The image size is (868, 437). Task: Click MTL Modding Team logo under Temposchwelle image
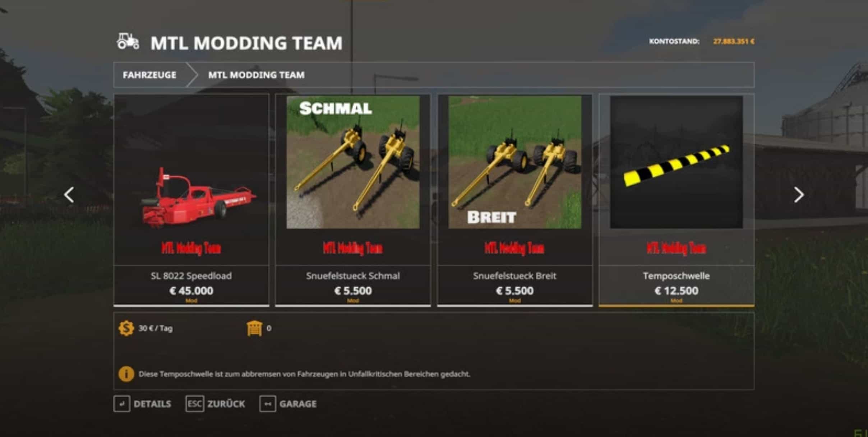pyautogui.click(x=676, y=248)
